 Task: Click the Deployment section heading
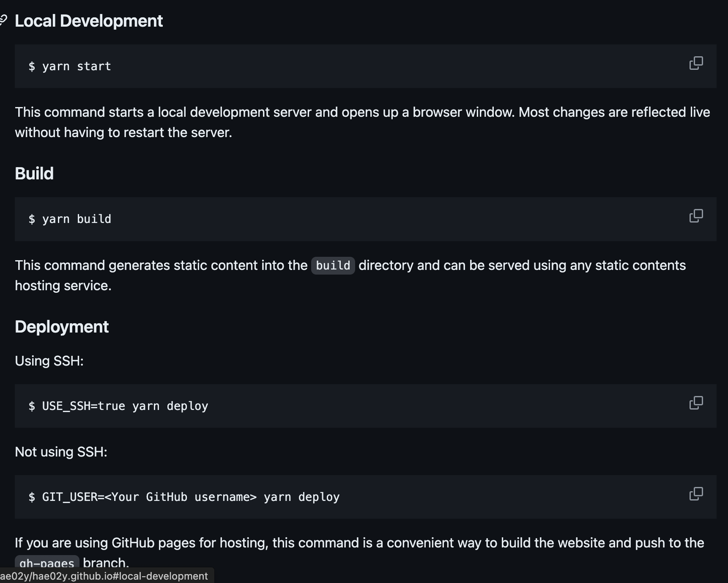(x=62, y=327)
